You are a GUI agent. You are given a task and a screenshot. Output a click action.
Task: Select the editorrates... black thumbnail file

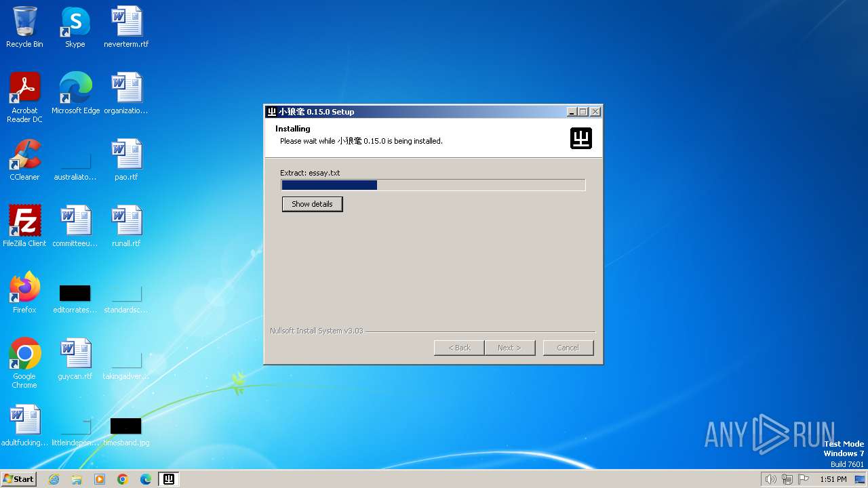(75, 298)
